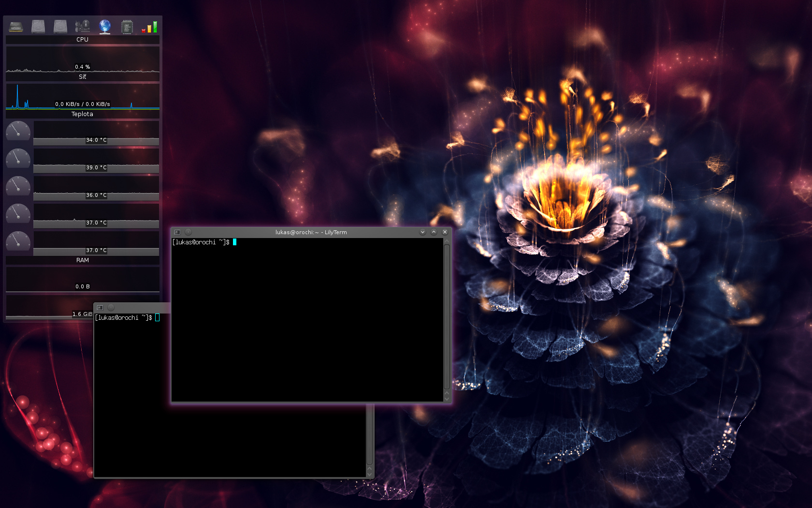The image size is (812, 508).
Task: Click the LilyTerm title bar text
Action: 311,232
